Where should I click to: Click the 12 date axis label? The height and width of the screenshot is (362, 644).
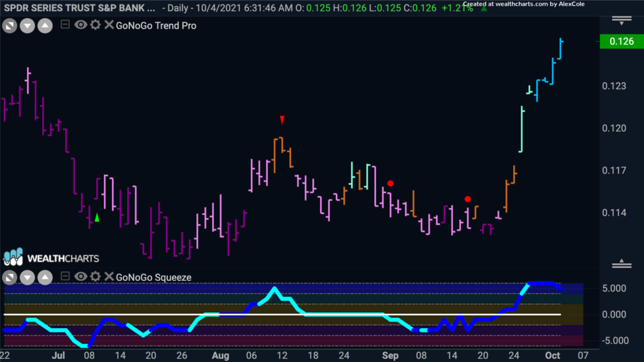(282, 356)
